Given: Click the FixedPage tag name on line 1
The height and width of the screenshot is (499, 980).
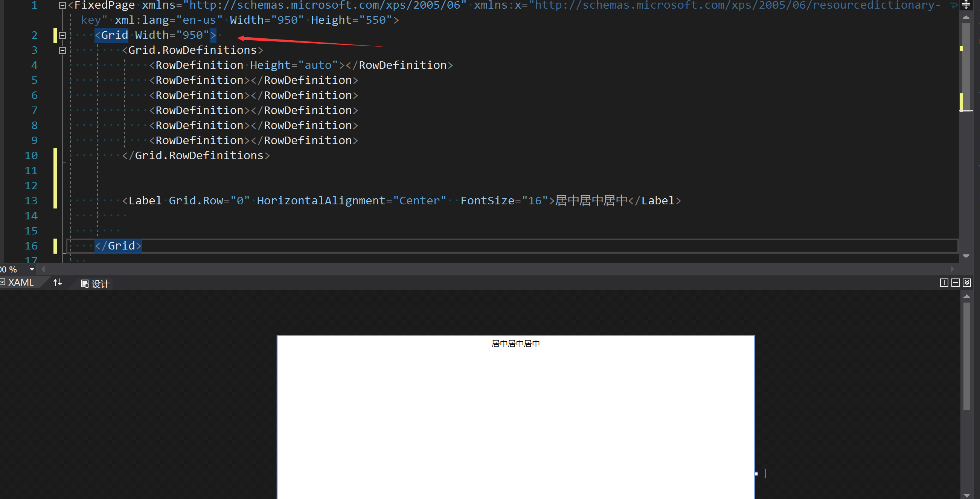Looking at the screenshot, I should pyautogui.click(x=105, y=5).
